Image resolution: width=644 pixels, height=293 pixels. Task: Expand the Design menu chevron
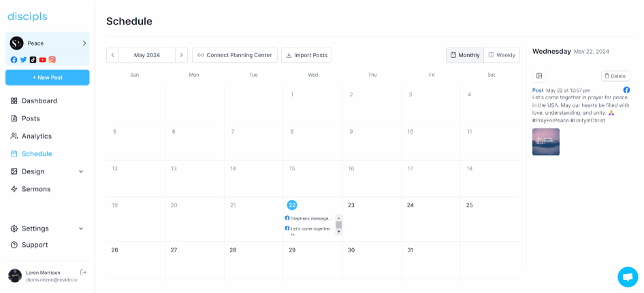point(81,171)
